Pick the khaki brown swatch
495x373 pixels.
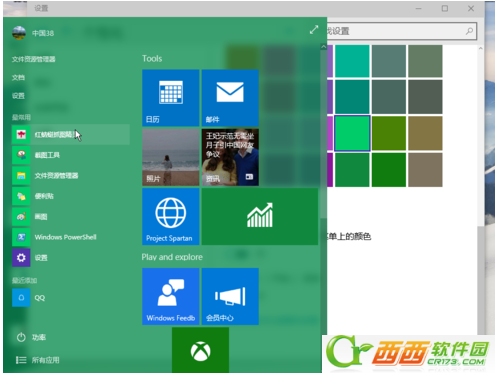tap(425, 133)
